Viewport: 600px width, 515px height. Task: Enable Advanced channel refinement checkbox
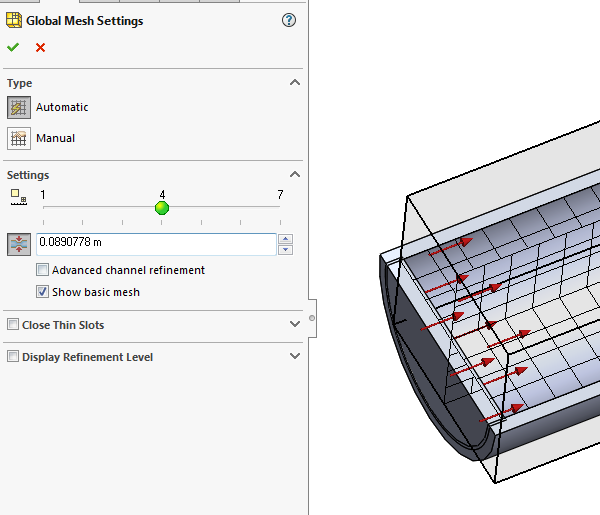click(42, 270)
